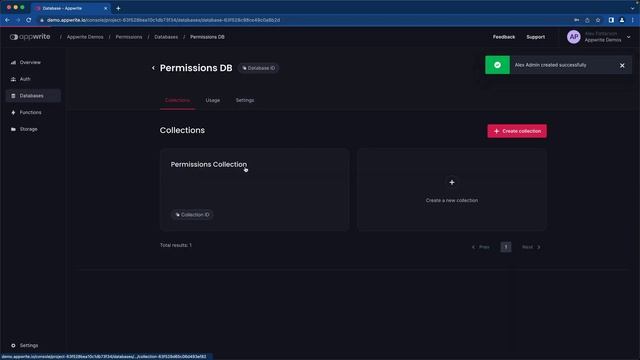
Task: Open Databases in the sidebar
Action: click(33, 96)
